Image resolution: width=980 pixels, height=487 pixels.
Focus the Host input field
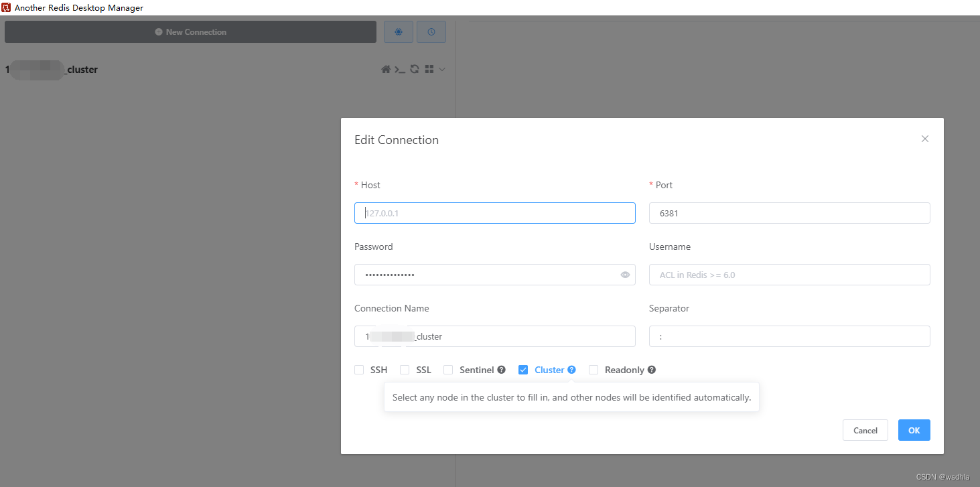(495, 213)
